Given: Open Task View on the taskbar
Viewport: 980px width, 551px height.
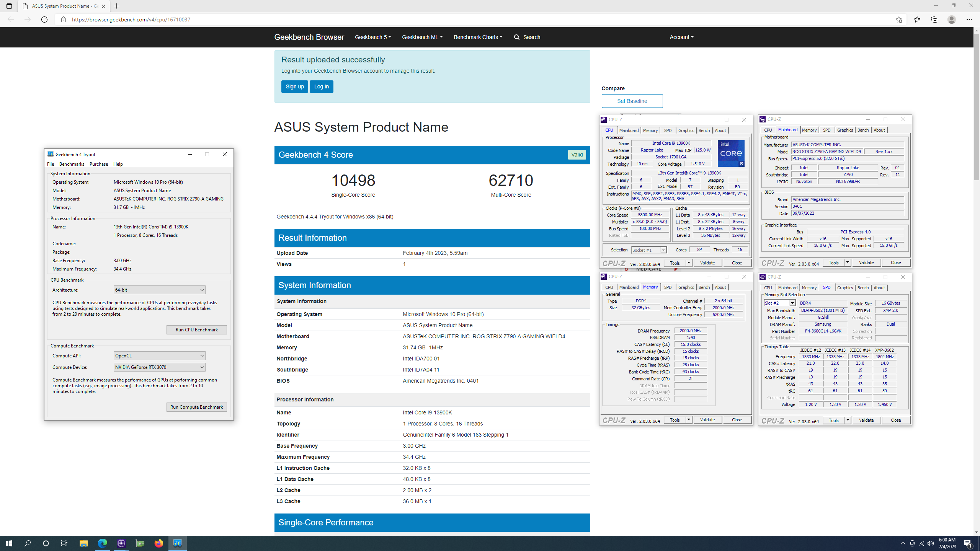Looking at the screenshot, I should (x=64, y=543).
